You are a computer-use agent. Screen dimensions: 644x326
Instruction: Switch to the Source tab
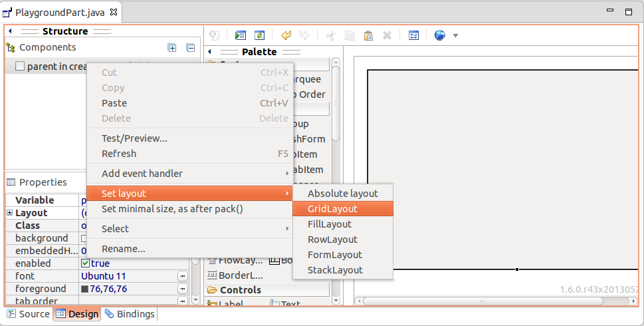point(29,314)
